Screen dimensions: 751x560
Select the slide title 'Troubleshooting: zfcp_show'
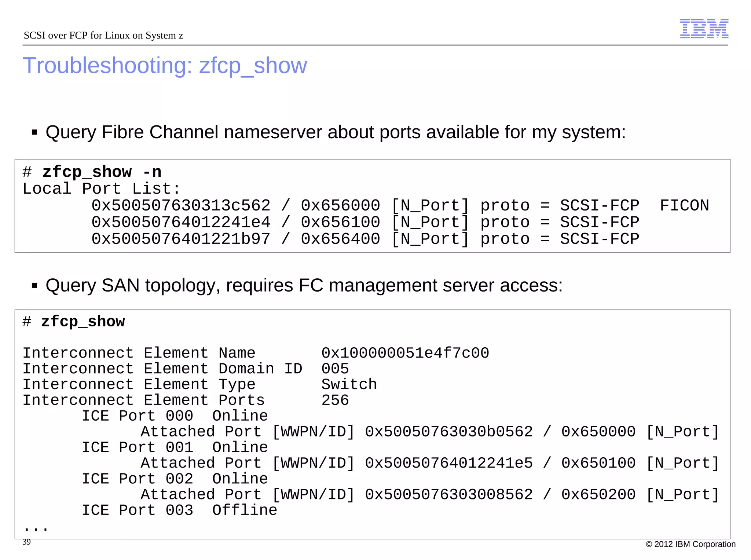point(165,66)
